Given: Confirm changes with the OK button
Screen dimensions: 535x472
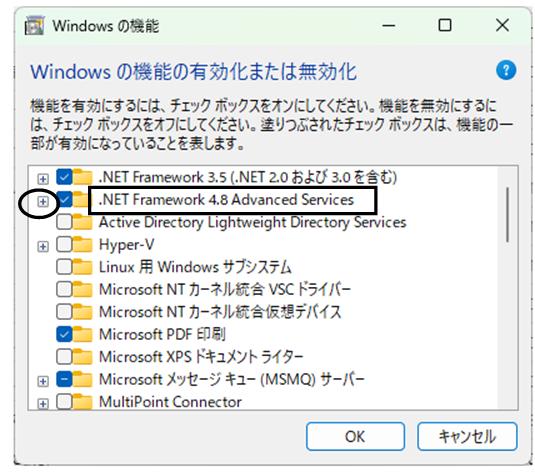Looking at the screenshot, I should pyautogui.click(x=355, y=437).
